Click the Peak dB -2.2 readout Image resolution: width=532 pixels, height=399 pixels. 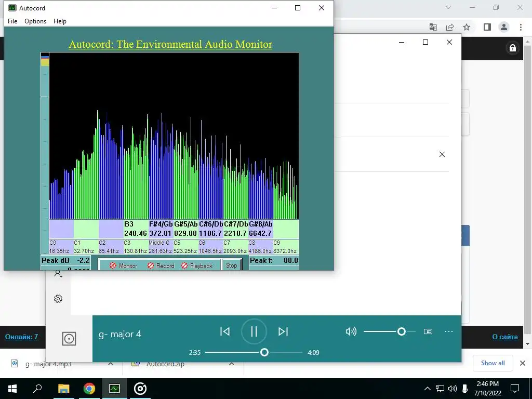pyautogui.click(x=66, y=261)
